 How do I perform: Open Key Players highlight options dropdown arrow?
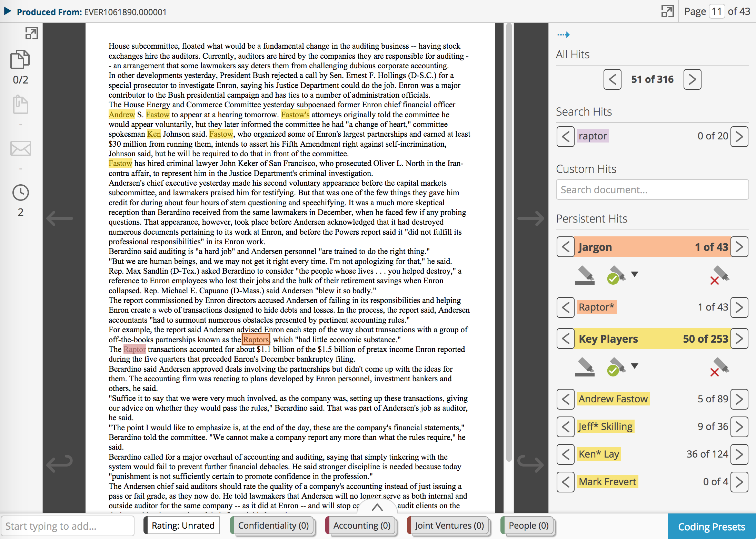point(635,366)
